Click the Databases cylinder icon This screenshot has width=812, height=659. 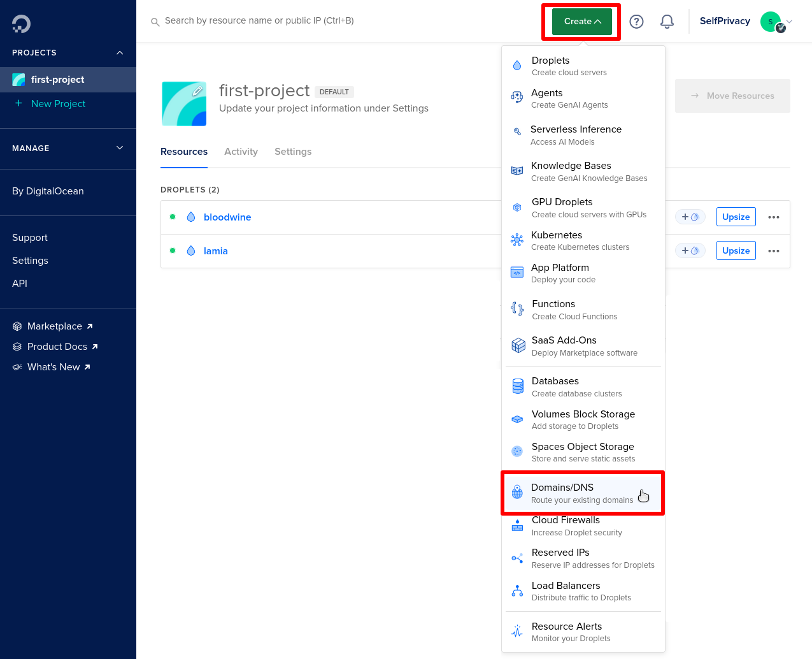pyautogui.click(x=518, y=386)
